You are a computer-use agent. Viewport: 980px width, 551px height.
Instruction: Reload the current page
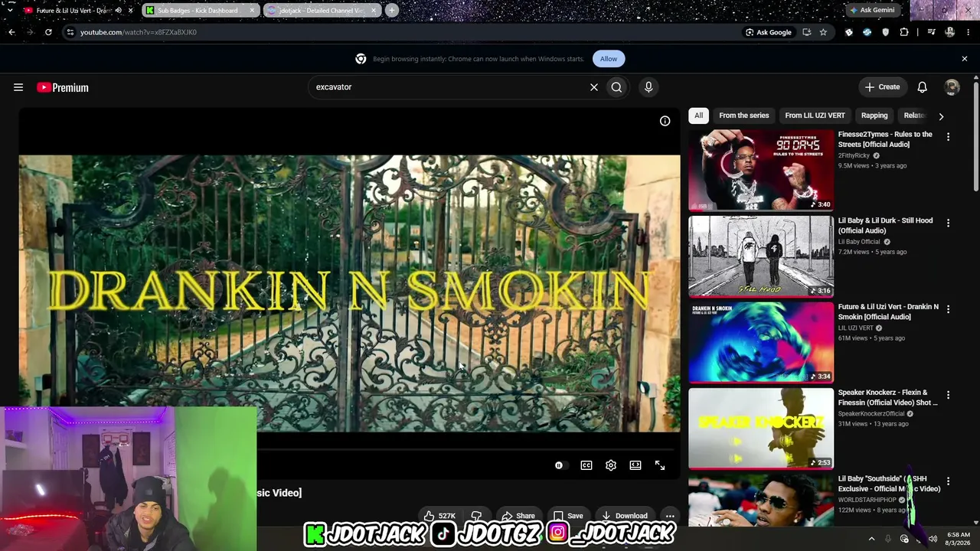[x=48, y=32]
